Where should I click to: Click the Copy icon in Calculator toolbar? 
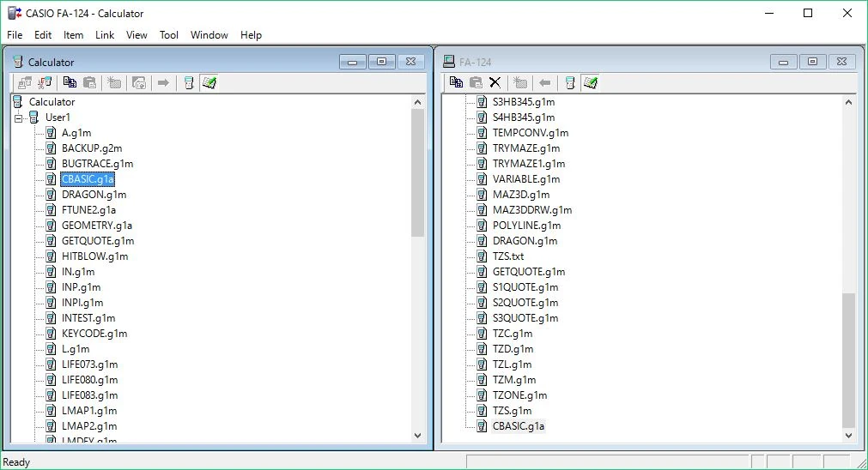tap(70, 83)
